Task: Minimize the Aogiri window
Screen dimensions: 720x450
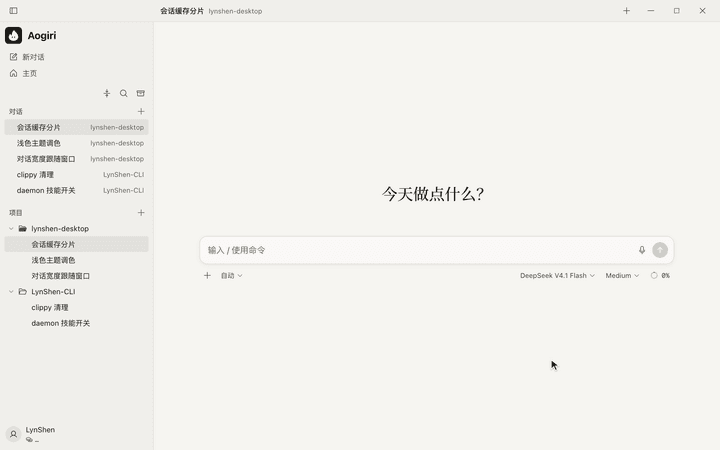Action: (651, 11)
